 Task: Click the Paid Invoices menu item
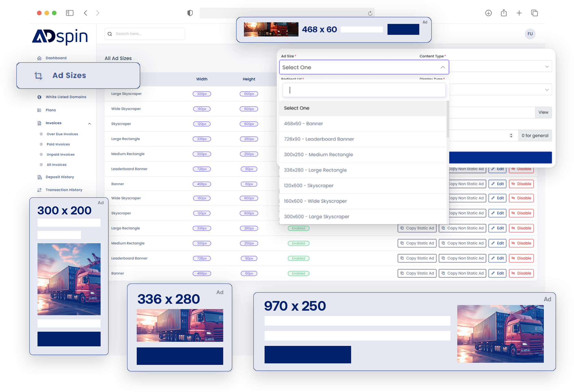point(58,144)
